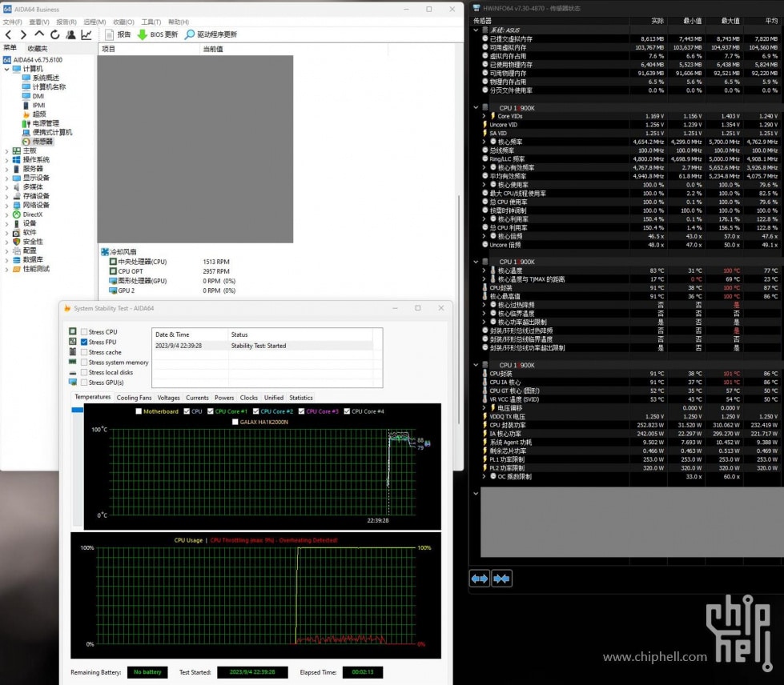Expand the 主板 tree node
The image size is (784, 685).
point(6,151)
